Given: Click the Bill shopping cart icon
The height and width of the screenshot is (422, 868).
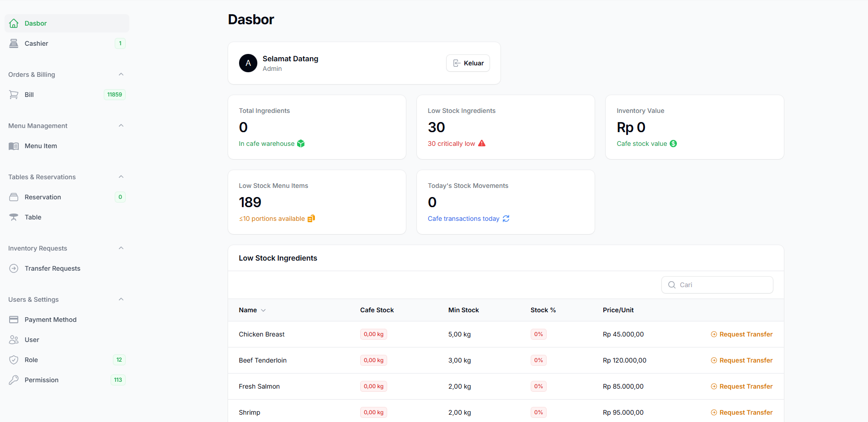Looking at the screenshot, I should coord(14,95).
